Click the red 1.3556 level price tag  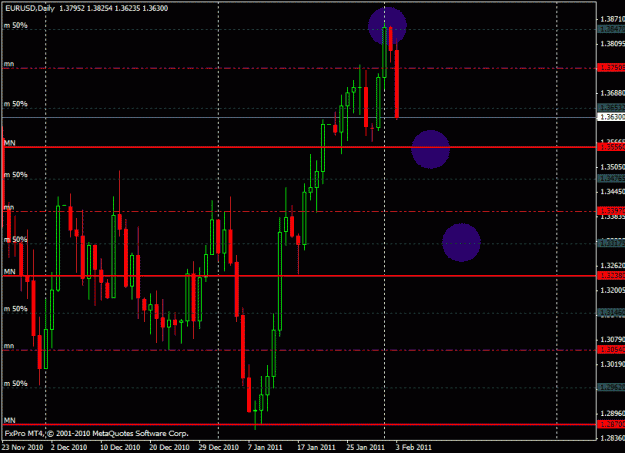tap(611, 147)
